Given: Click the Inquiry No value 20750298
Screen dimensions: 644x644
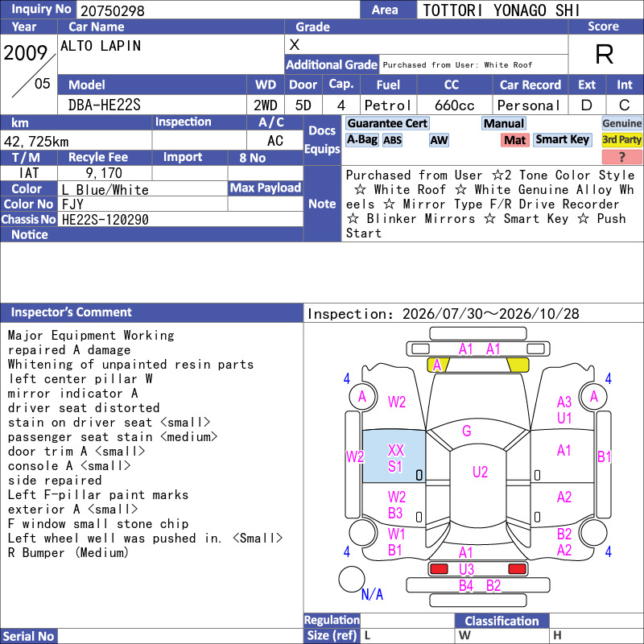Looking at the screenshot, I should [113, 10].
